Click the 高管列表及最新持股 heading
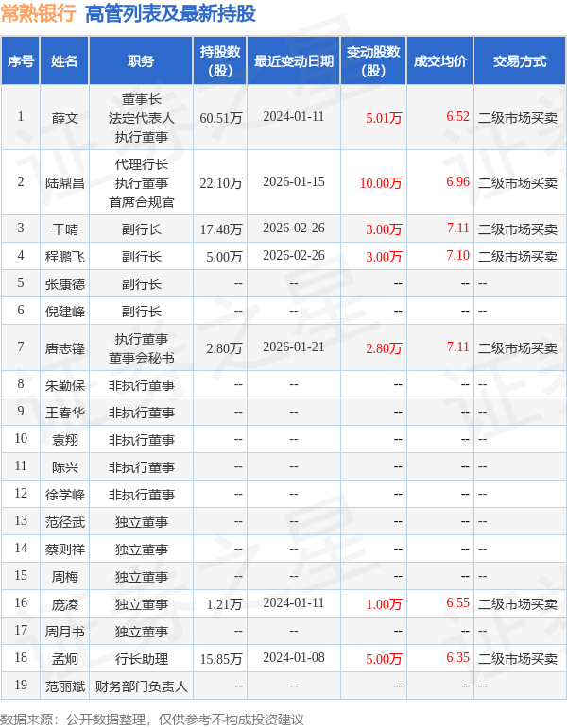 [170, 13]
